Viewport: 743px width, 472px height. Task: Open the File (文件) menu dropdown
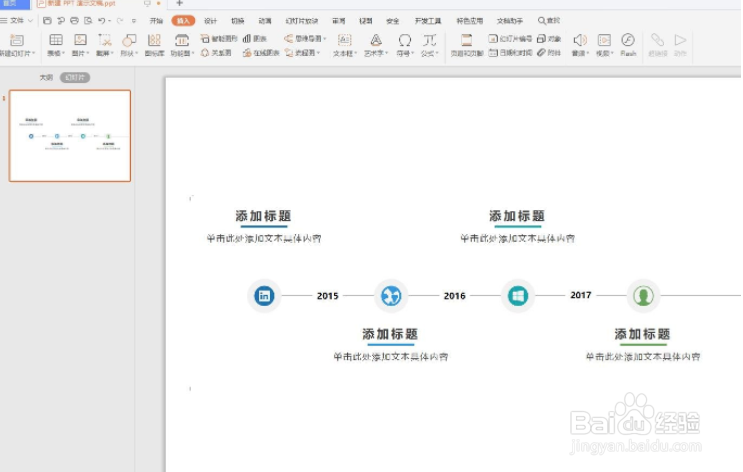[x=17, y=20]
